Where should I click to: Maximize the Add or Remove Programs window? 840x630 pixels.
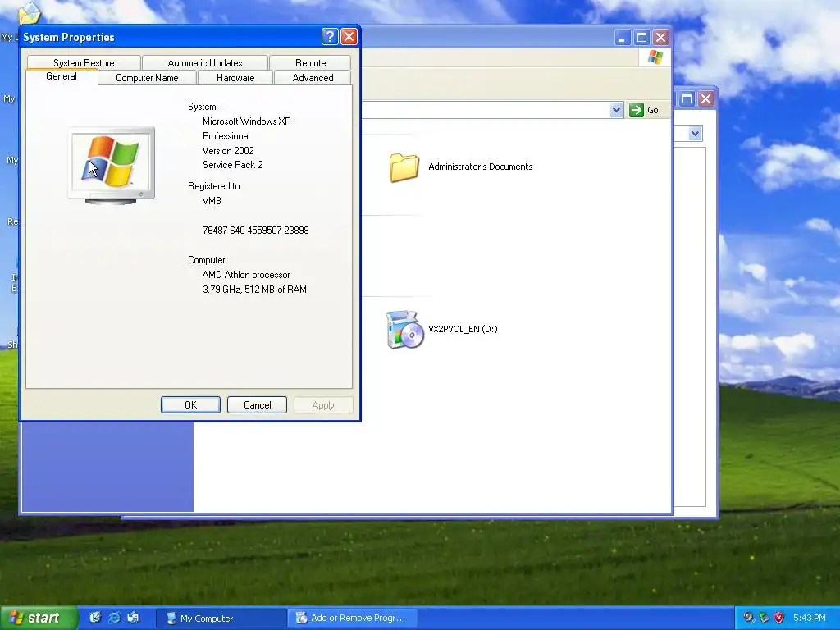pos(687,98)
